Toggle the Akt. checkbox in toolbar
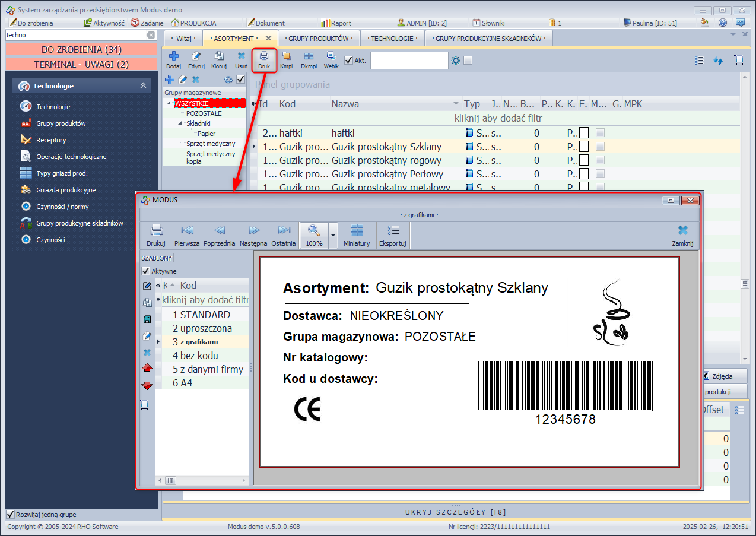Screen dimensions: 756x536 point(349,60)
